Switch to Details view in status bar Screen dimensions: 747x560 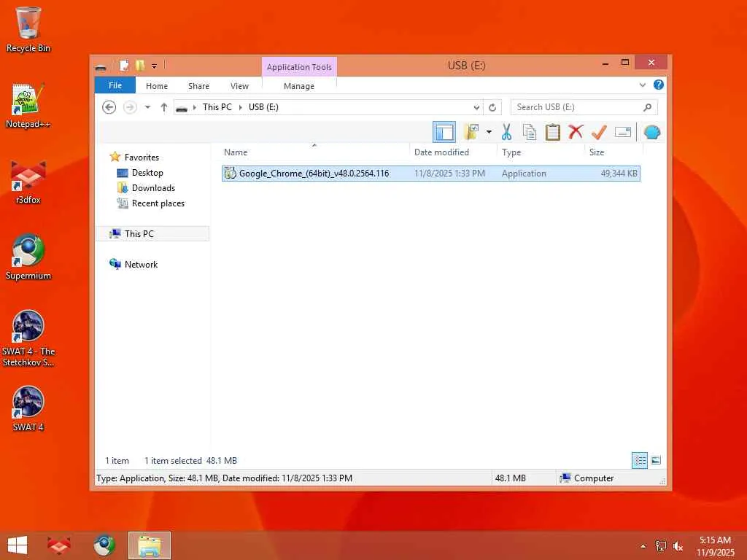pos(639,461)
